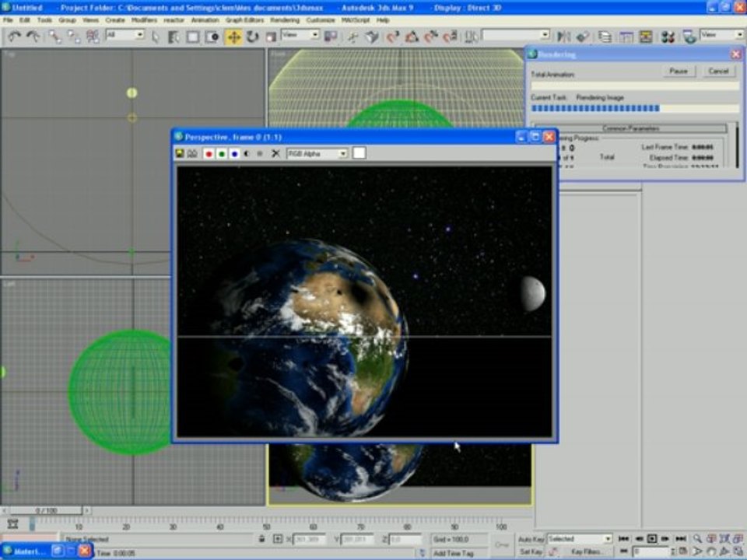Open the RGB Alpha channel dropdown
The image size is (747, 560).
(317, 153)
